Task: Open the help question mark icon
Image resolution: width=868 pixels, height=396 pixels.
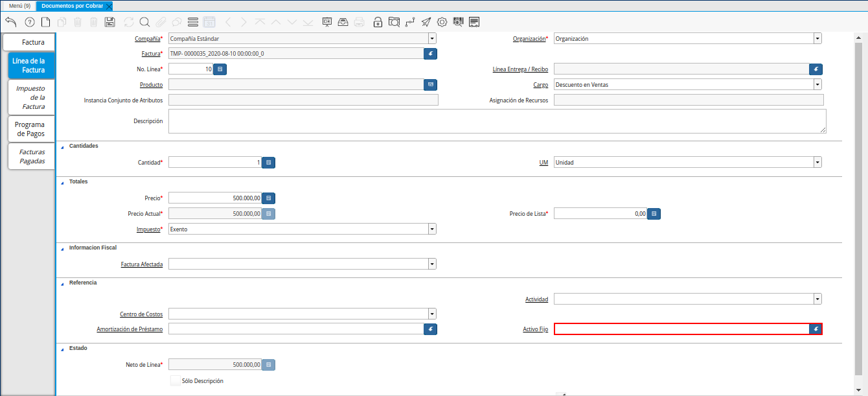Action: point(29,22)
